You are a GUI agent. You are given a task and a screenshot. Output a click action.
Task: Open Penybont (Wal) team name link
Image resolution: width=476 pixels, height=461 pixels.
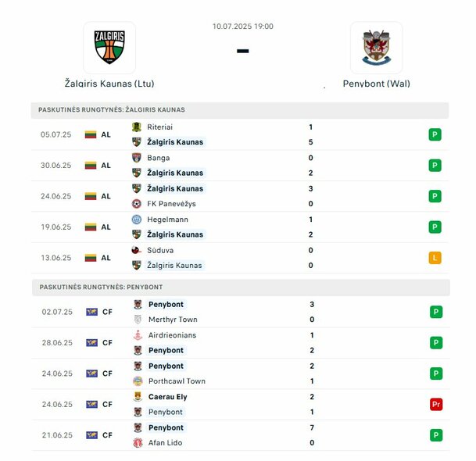(377, 84)
